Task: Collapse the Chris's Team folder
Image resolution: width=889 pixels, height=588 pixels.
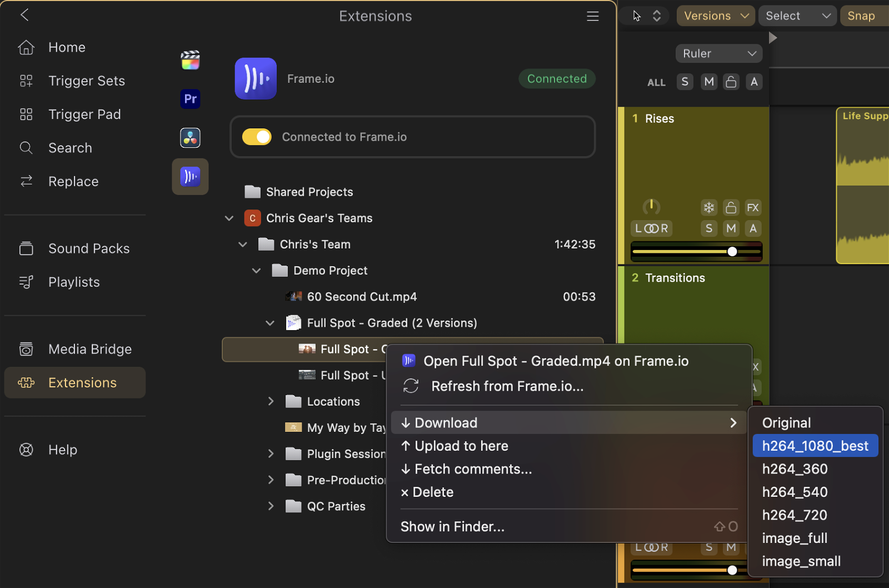Action: [x=243, y=245]
